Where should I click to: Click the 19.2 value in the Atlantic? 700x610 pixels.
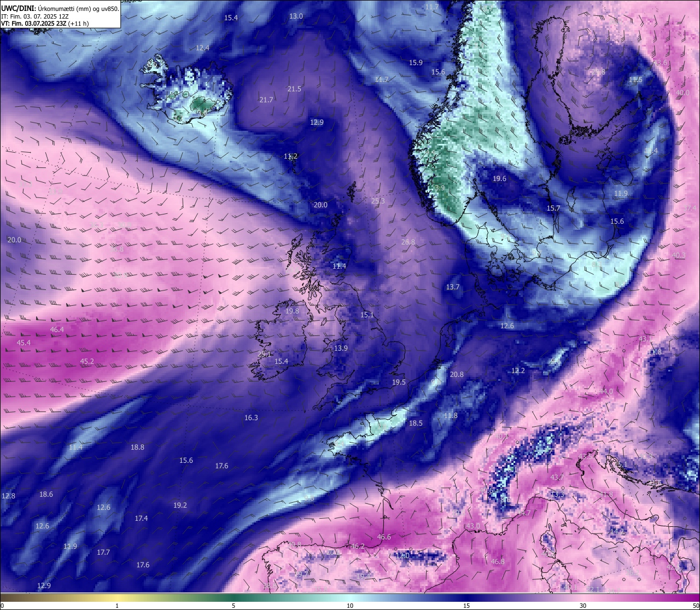[180, 506]
